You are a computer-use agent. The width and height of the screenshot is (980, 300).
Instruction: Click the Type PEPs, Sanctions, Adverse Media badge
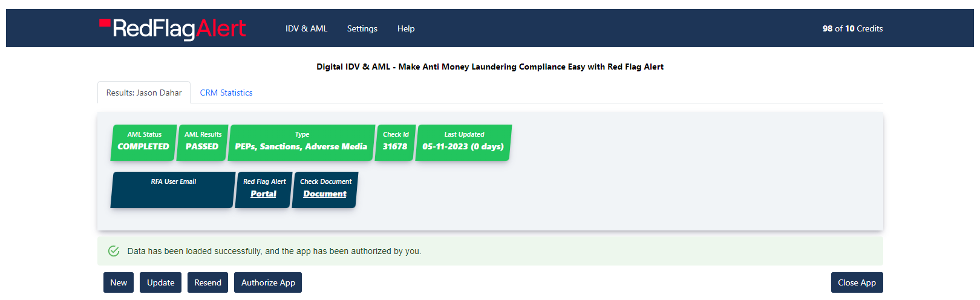301,143
